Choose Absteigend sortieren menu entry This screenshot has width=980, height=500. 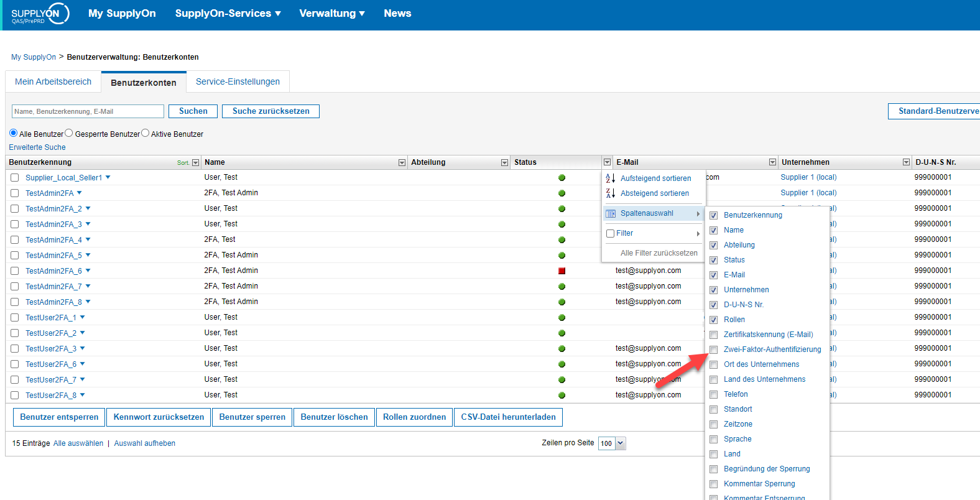(654, 193)
